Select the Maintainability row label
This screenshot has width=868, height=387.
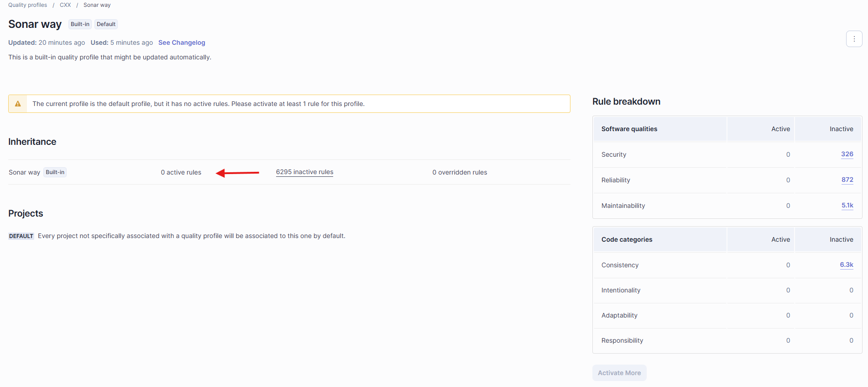tap(623, 206)
